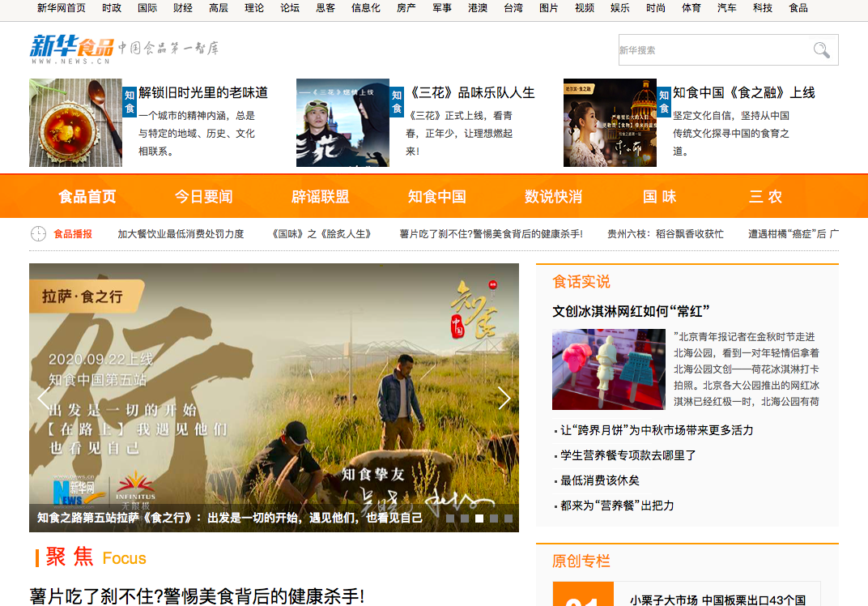This screenshot has height=606, width=868.
Task: Open the 辟谣联盟 navigation tab
Action: pyautogui.click(x=320, y=197)
